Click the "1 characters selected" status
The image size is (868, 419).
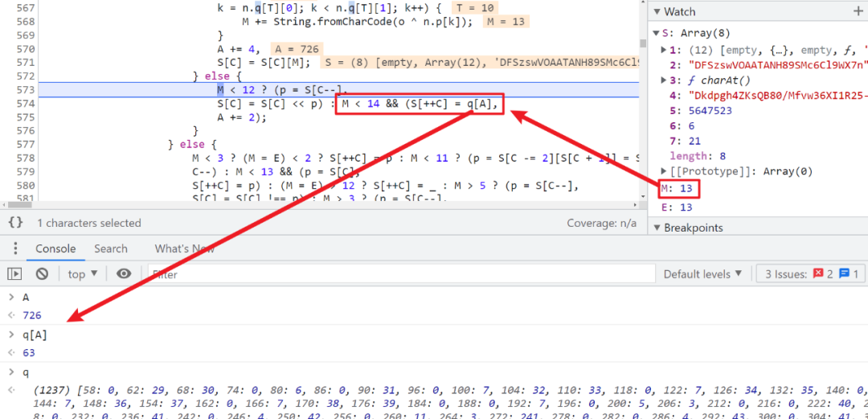click(x=89, y=223)
